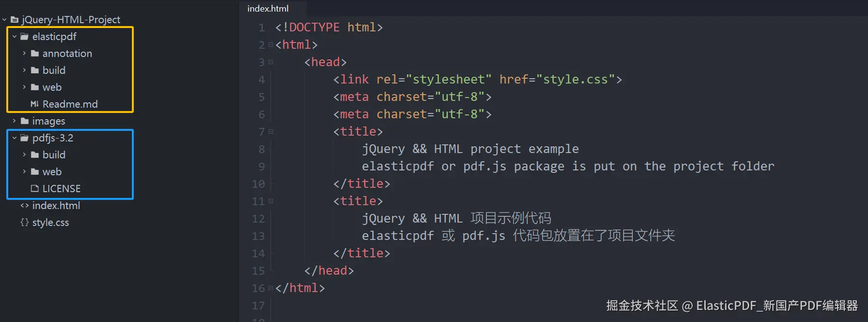Click line number 9 in the gutter
This screenshot has width=868, height=322.
pos(261,167)
